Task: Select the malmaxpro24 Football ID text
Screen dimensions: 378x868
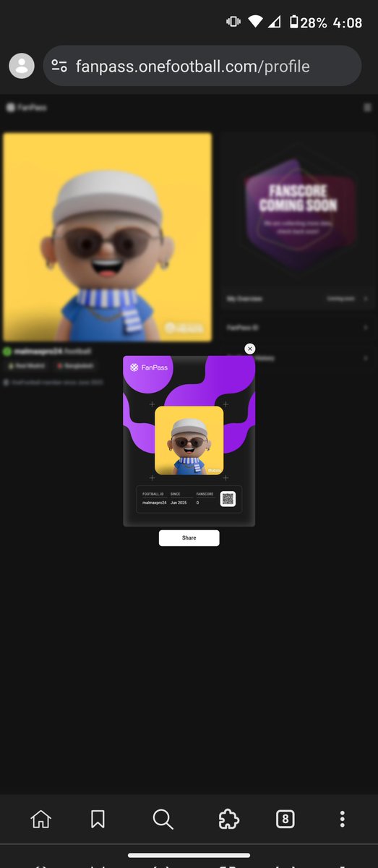Action: click(154, 502)
